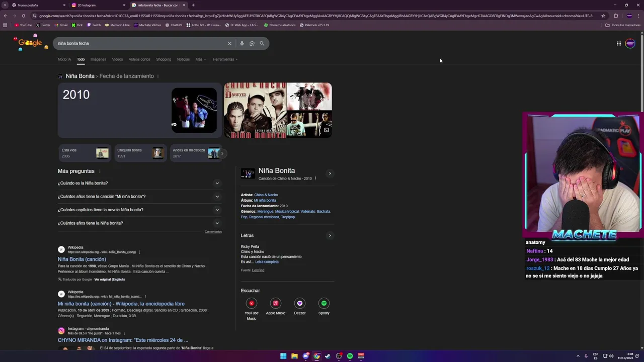Submit the search with the magnifier icon
This screenshot has height=362, width=644.
tap(262, 43)
